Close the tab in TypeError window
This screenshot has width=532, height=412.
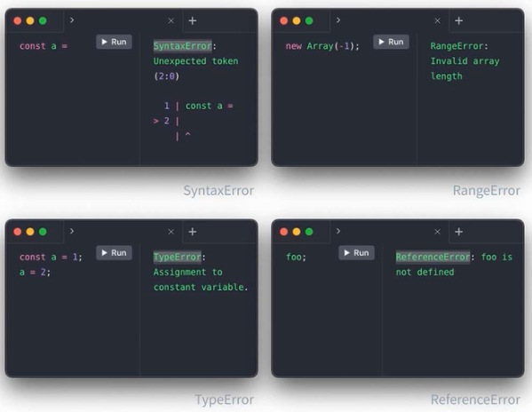(171, 232)
